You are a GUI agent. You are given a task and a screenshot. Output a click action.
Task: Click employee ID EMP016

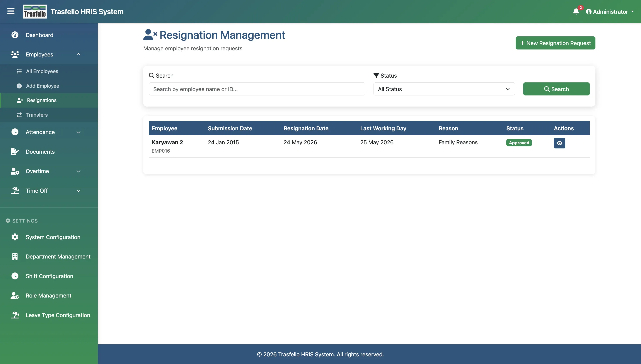[x=161, y=151]
